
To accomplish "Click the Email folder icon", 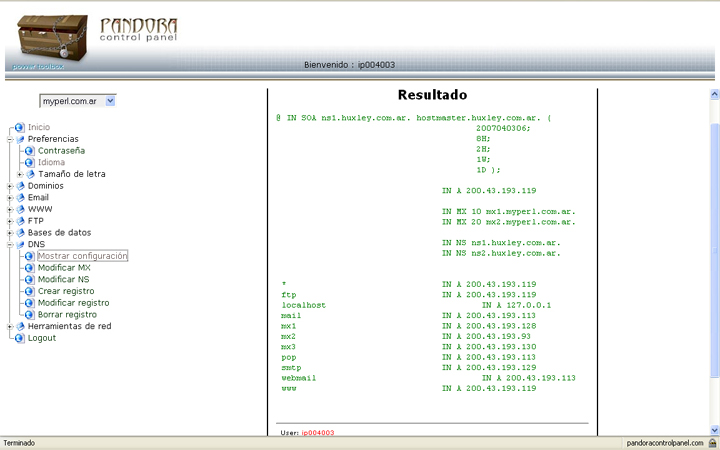I will pos(19,198).
